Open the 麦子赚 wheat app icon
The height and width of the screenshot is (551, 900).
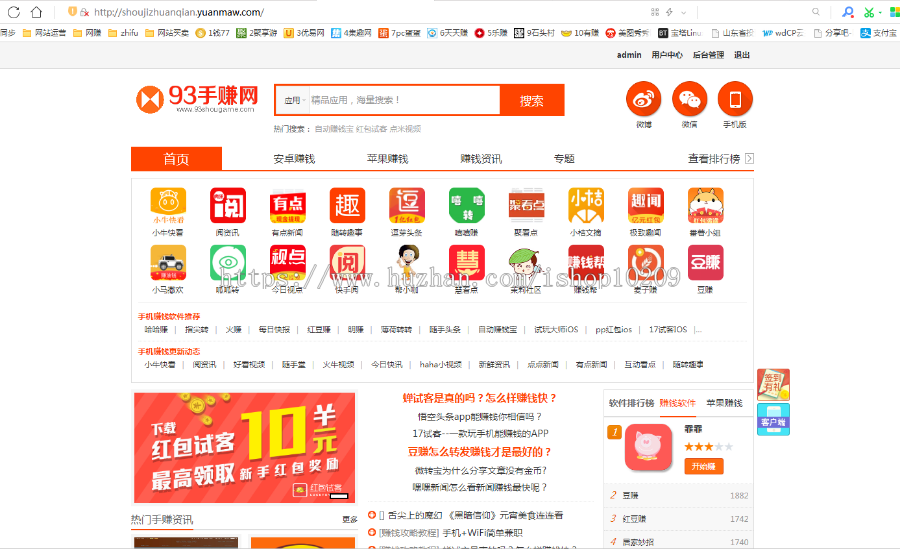pyautogui.click(x=646, y=263)
